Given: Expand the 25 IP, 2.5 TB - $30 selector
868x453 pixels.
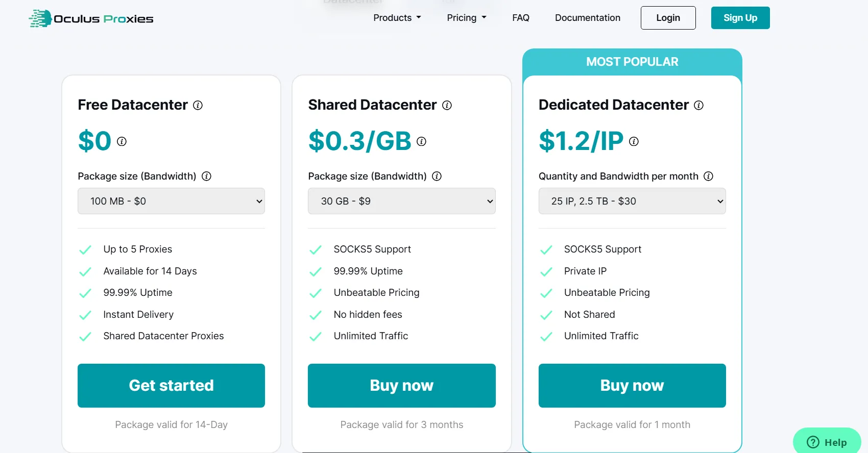Looking at the screenshot, I should (x=632, y=201).
